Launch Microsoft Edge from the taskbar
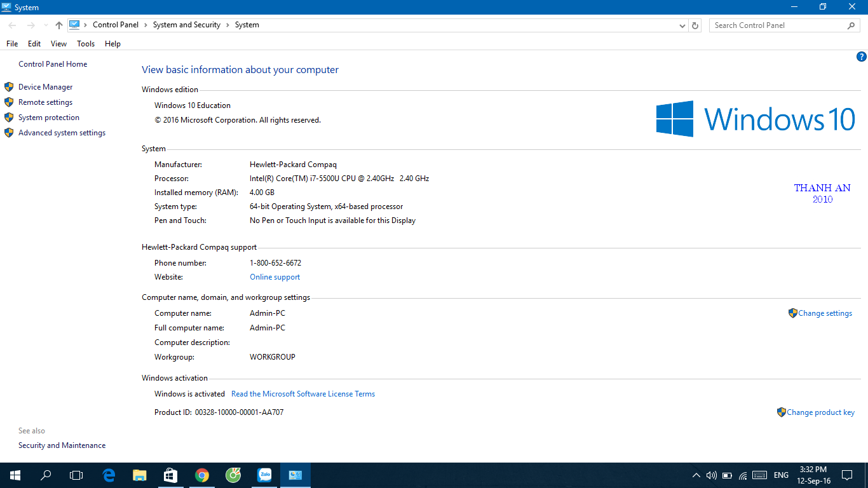Image resolution: width=868 pixels, height=488 pixels. [x=109, y=475]
